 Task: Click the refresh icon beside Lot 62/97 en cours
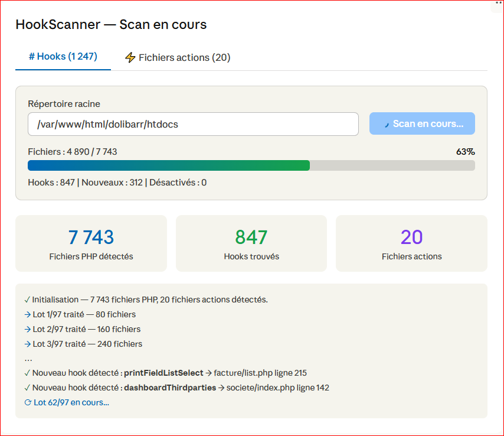click(28, 402)
